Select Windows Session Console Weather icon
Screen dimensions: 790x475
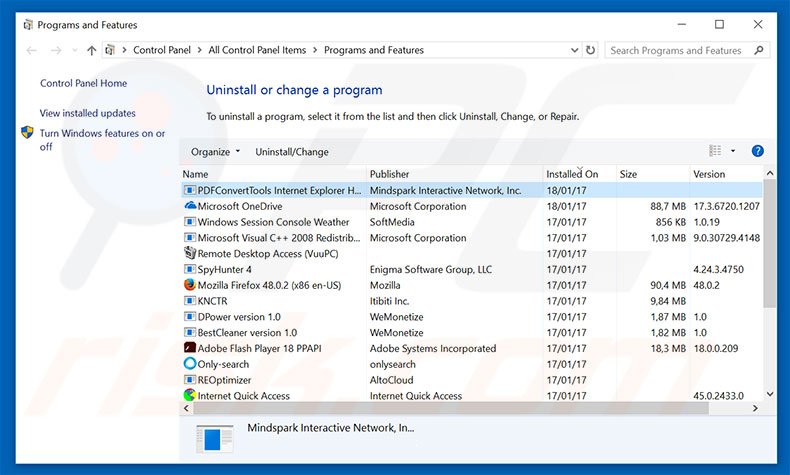coord(189,222)
